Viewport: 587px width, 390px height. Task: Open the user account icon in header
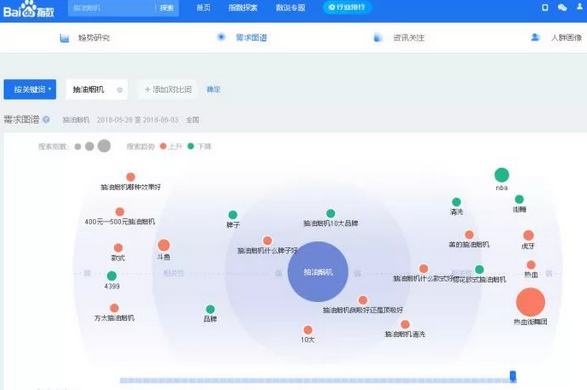coord(580,7)
